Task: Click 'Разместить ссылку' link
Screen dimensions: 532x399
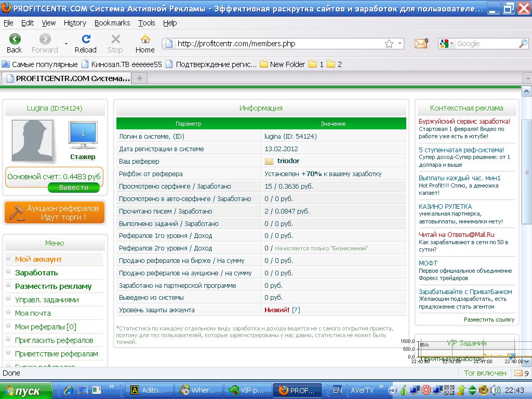Action: 489,320
